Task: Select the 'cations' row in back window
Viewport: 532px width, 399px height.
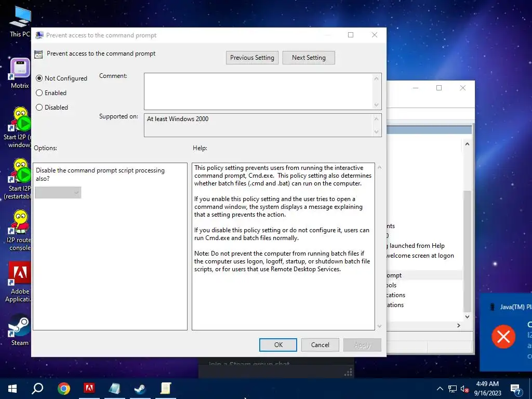Action: coord(396,295)
